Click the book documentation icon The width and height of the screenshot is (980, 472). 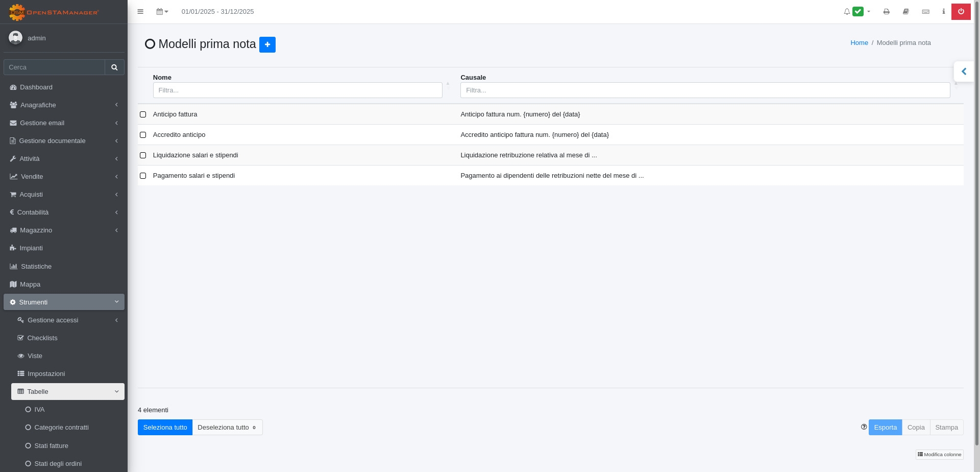coord(905,12)
